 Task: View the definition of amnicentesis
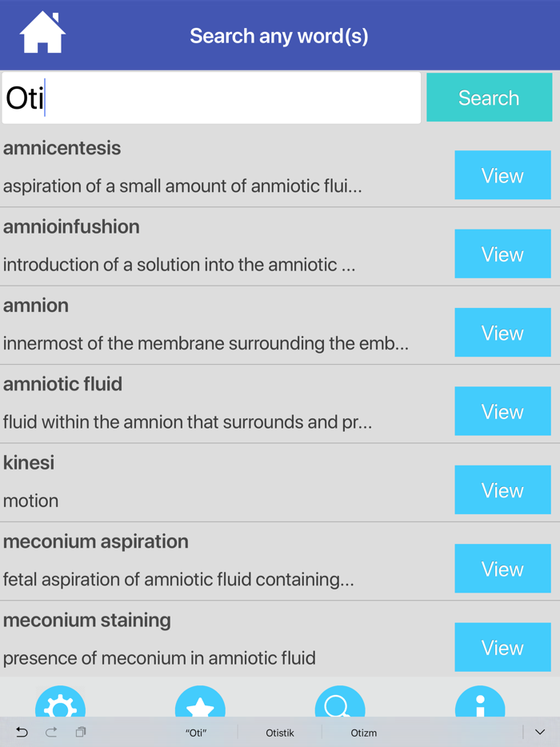(502, 175)
